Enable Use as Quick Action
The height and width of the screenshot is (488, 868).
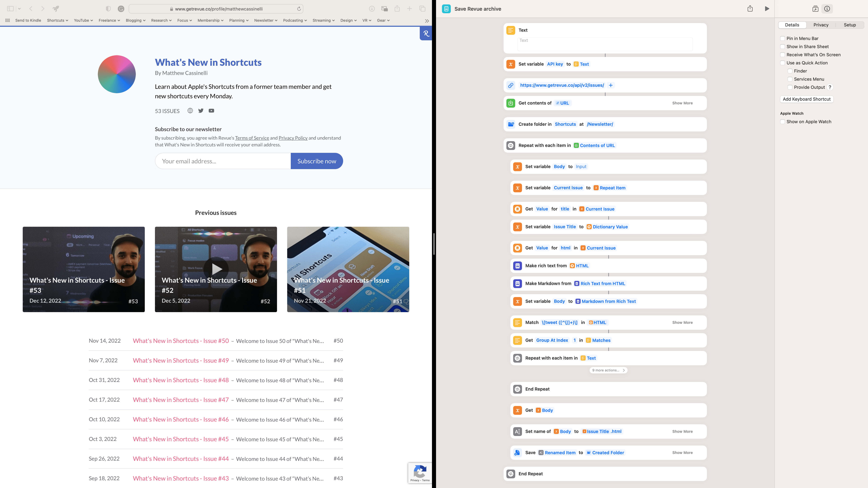pyautogui.click(x=783, y=63)
